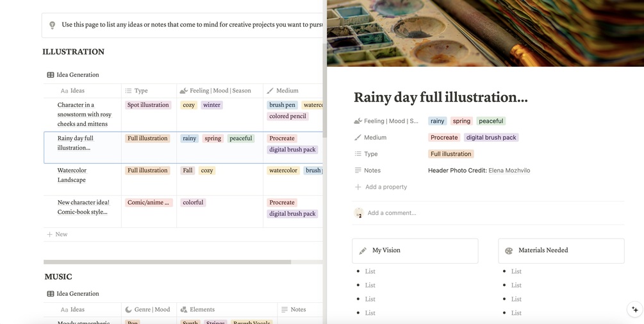Click the side panel Notes icon
The image size is (644, 324).
[358, 170]
